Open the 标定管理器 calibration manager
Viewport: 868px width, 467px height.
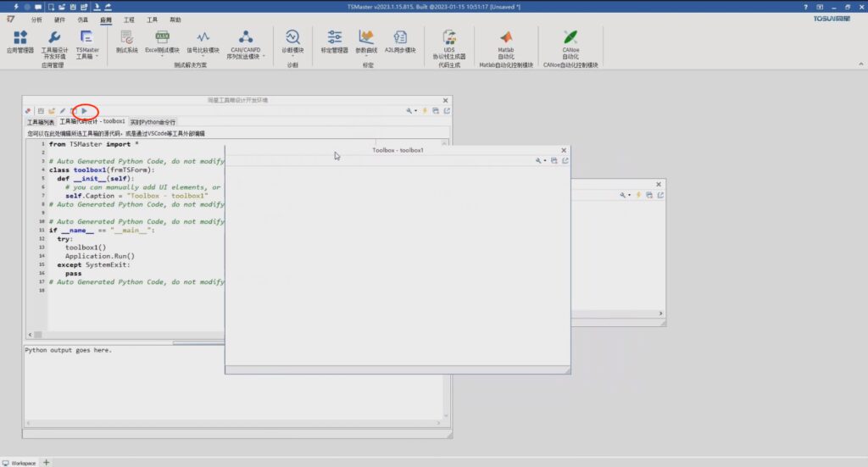pos(334,41)
